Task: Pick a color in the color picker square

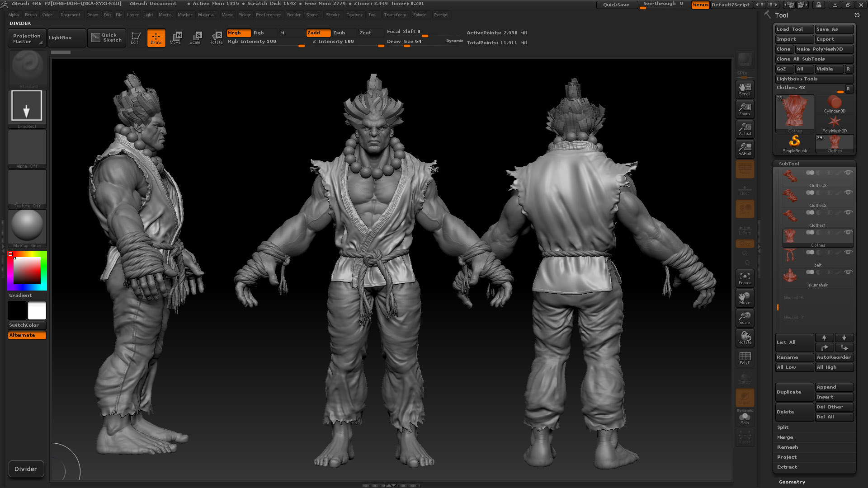Action: pyautogui.click(x=27, y=271)
